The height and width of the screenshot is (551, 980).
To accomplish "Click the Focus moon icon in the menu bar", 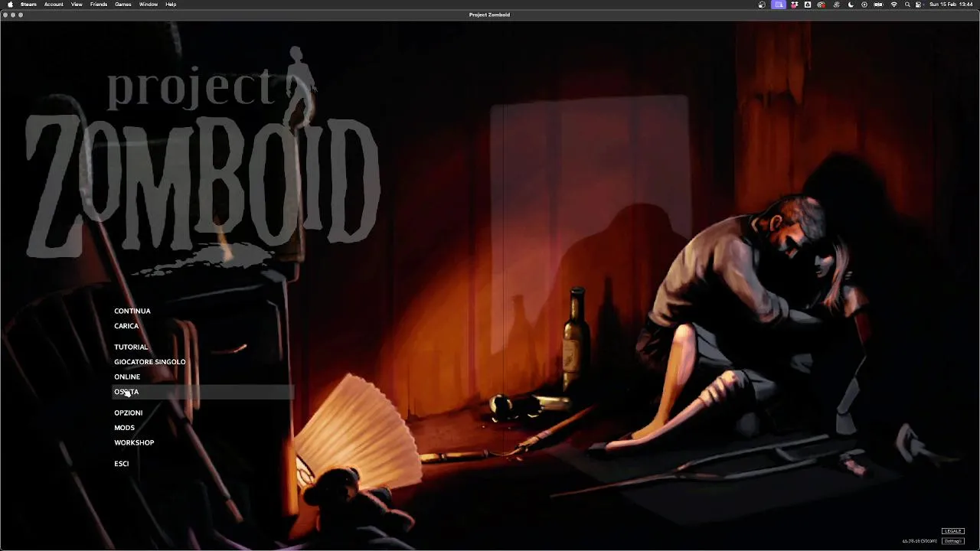I will coord(851,5).
